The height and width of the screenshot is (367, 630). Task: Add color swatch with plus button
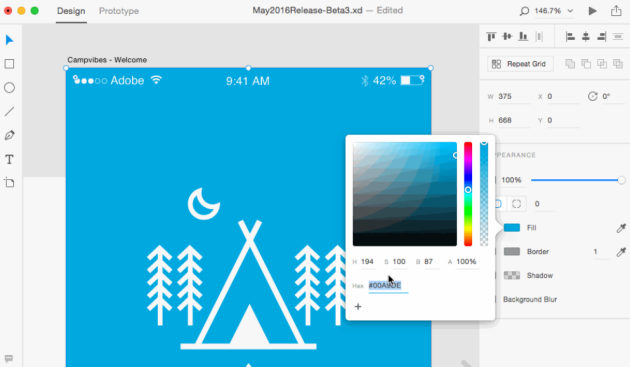pyautogui.click(x=358, y=307)
